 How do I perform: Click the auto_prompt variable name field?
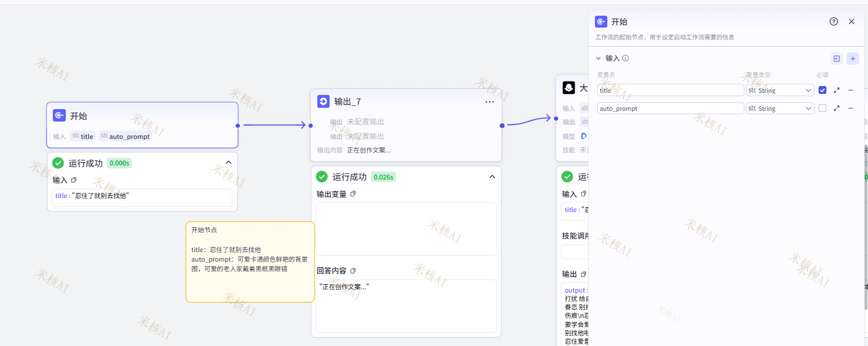[x=670, y=109]
